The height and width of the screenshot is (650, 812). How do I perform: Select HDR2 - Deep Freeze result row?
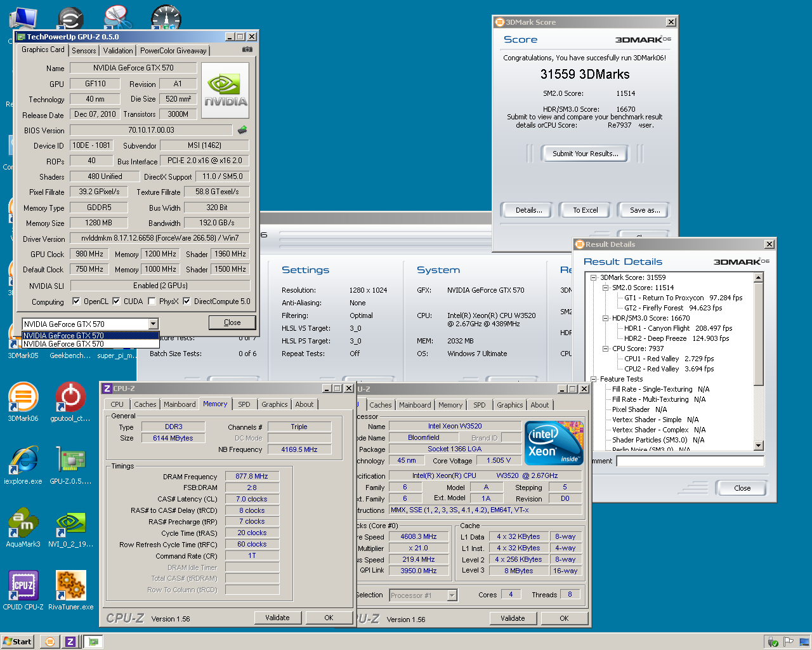pyautogui.click(x=676, y=338)
